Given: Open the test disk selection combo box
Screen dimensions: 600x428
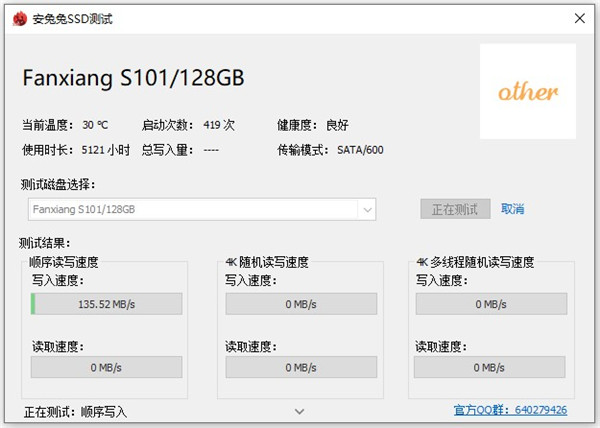Looking at the screenshot, I should 203,209.
